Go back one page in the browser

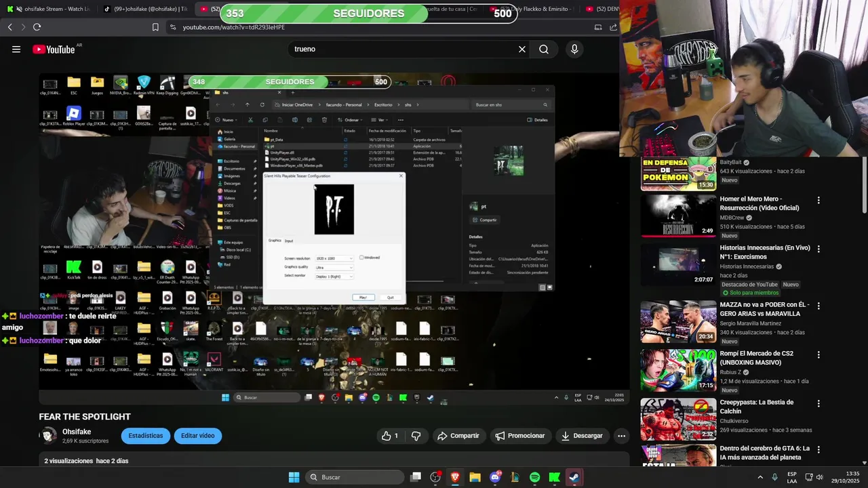pyautogui.click(x=9, y=27)
